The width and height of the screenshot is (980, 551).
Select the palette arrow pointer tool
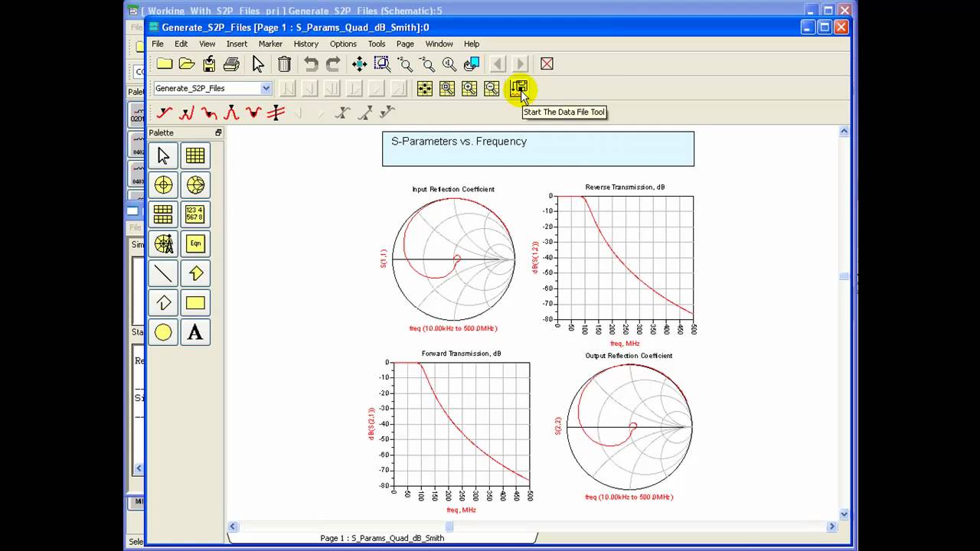click(163, 155)
